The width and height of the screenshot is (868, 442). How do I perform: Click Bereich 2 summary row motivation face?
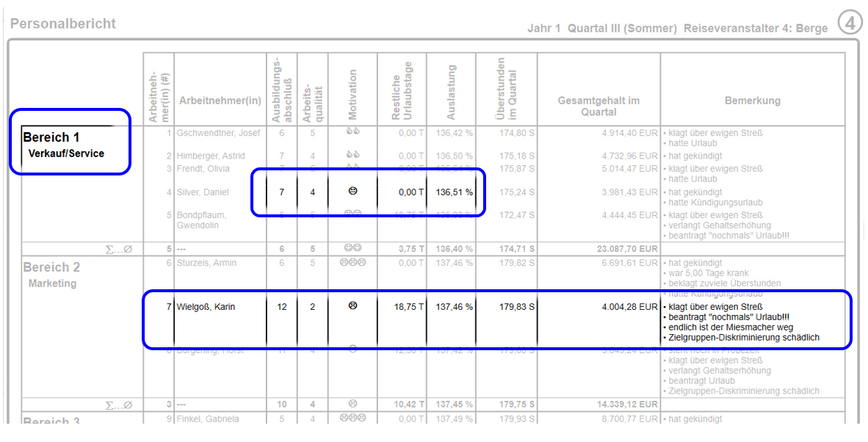tap(352, 404)
